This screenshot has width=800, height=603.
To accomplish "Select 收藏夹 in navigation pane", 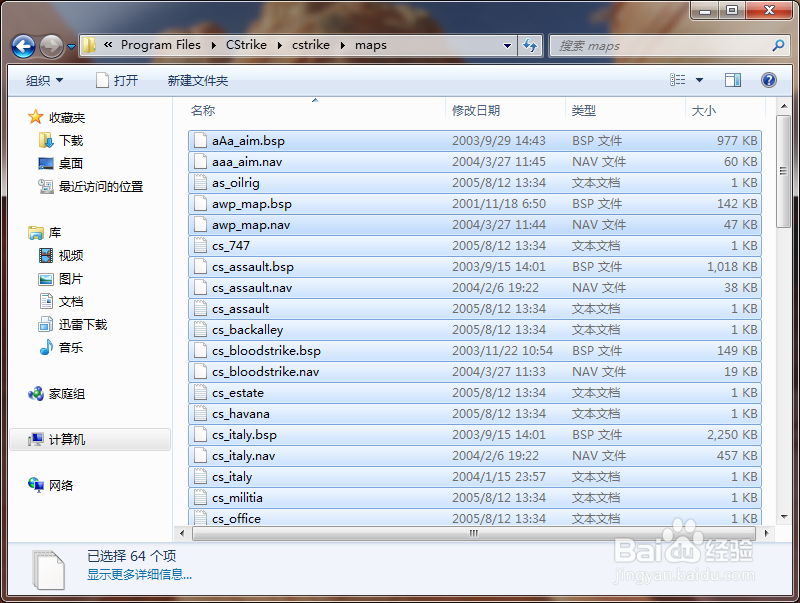I will click(67, 117).
